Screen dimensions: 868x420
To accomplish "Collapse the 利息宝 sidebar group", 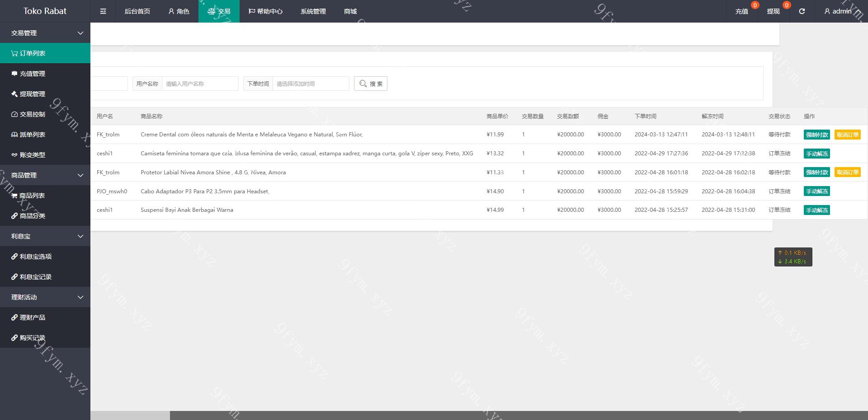I will pos(45,236).
